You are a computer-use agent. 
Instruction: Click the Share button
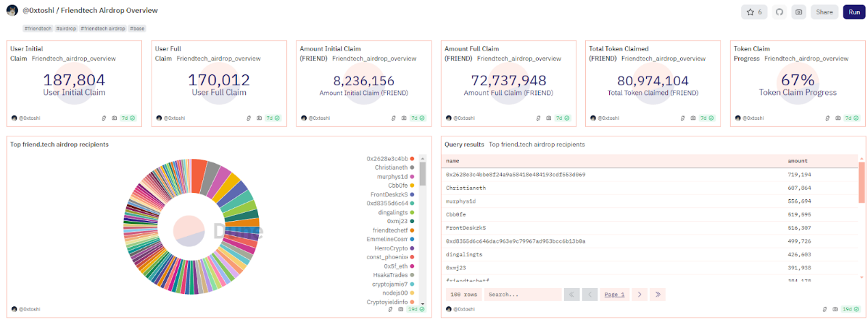pos(824,12)
